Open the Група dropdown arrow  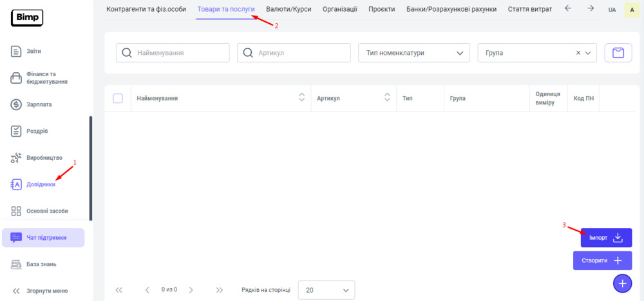tap(589, 53)
